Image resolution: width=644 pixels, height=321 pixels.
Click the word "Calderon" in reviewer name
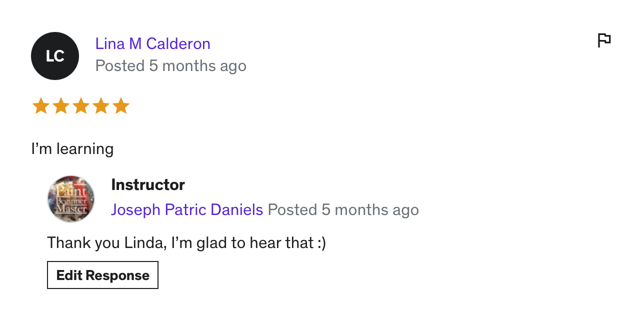click(178, 44)
